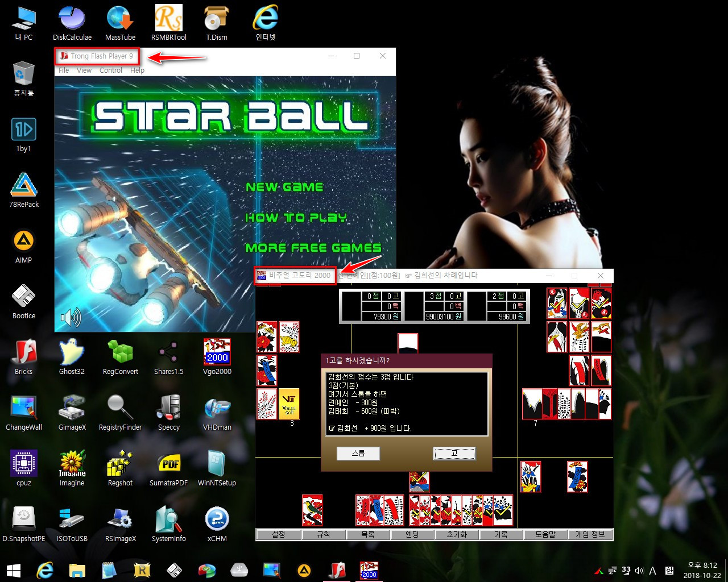Open the ISOToUSB desktop icon
Screen dimensions: 728x582
click(x=72, y=525)
